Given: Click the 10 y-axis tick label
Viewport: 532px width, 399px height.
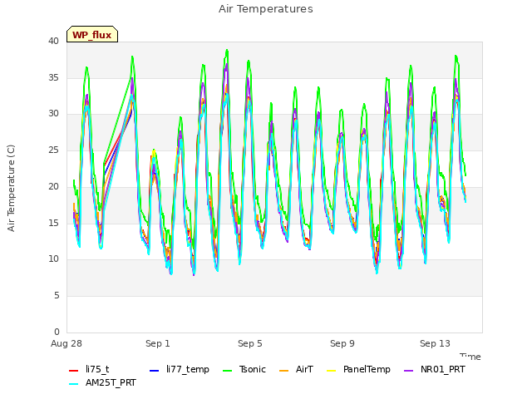Looking at the screenshot, I should [53, 259].
